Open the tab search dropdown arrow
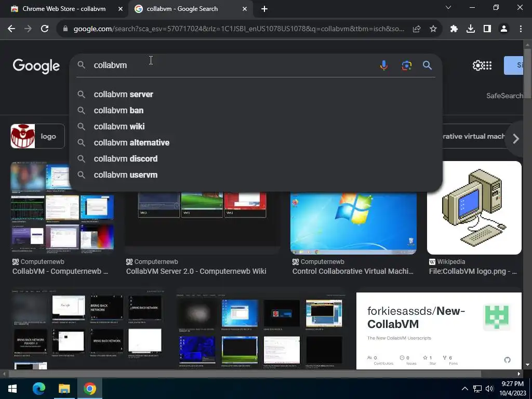Viewport: 532px width, 399px height. pos(448,7)
